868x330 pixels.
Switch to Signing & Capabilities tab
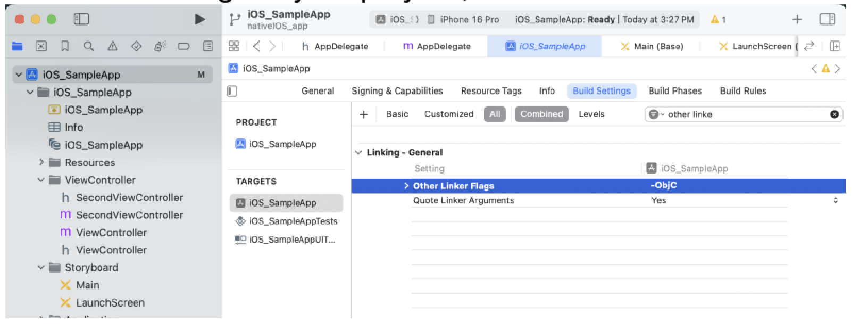pos(397,91)
